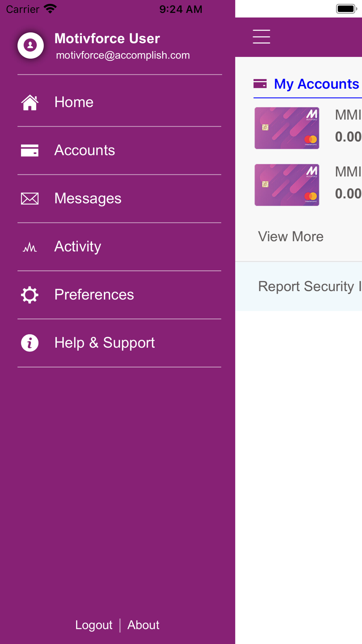
Task: Click the motivforce@accomplish.com email
Action: click(123, 55)
